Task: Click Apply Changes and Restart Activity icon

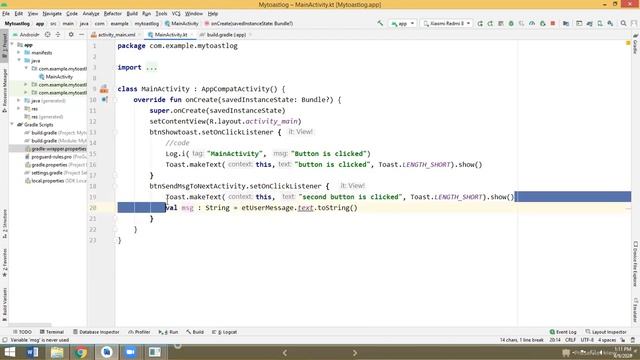Action: (x=490, y=23)
